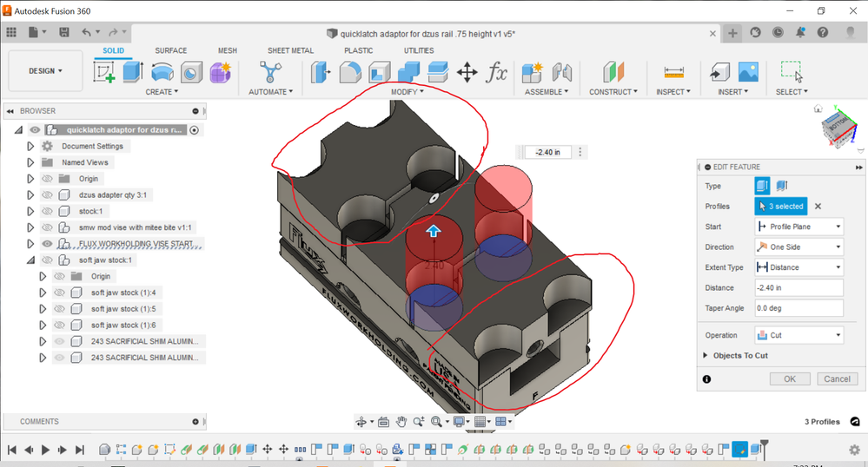Image resolution: width=868 pixels, height=467 pixels.
Task: Switch to the UTILITIES tab
Action: coord(419,50)
